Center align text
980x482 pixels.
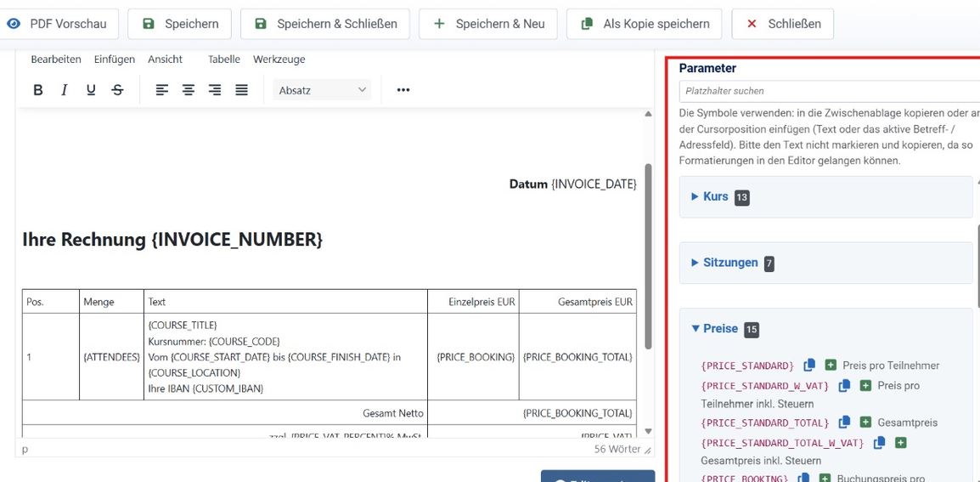pyautogui.click(x=189, y=90)
